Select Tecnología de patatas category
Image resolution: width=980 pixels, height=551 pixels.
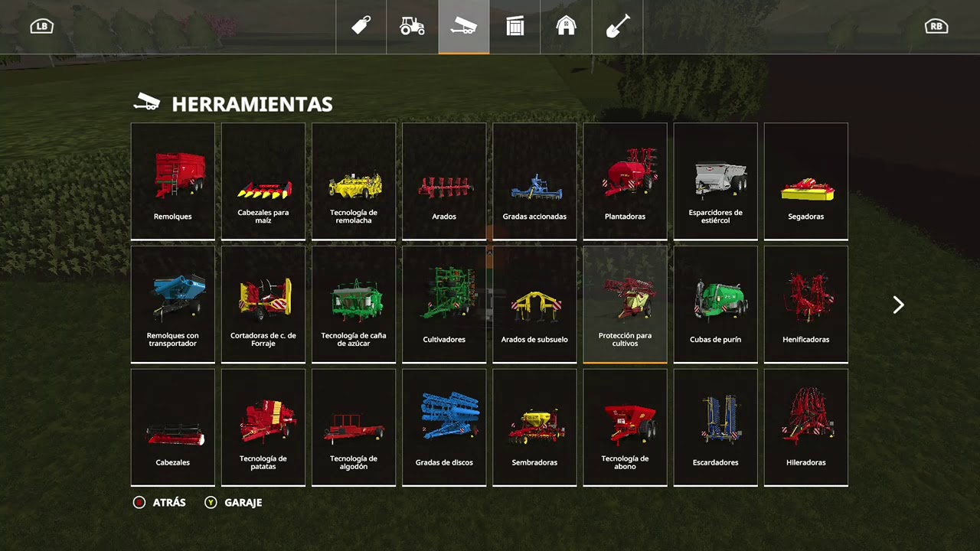click(x=263, y=428)
